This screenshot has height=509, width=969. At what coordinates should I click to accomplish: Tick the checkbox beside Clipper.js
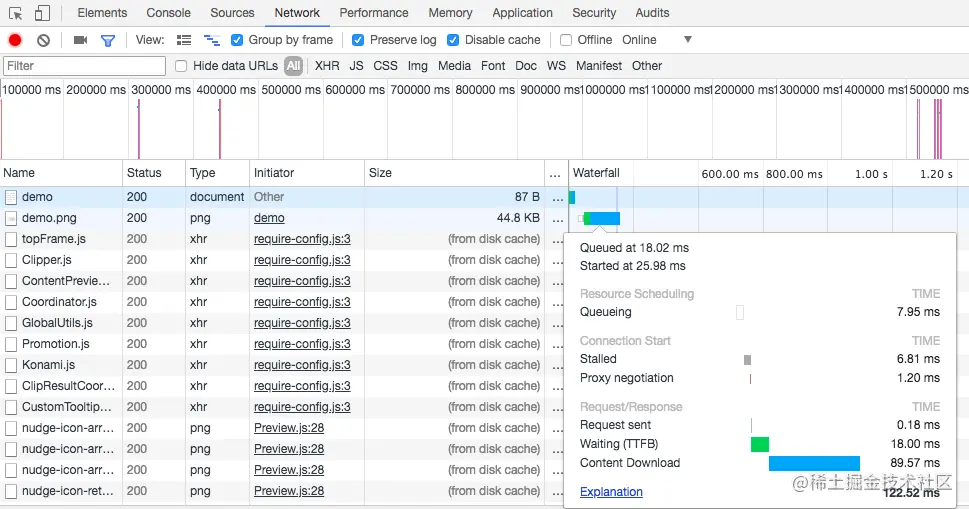[11, 260]
